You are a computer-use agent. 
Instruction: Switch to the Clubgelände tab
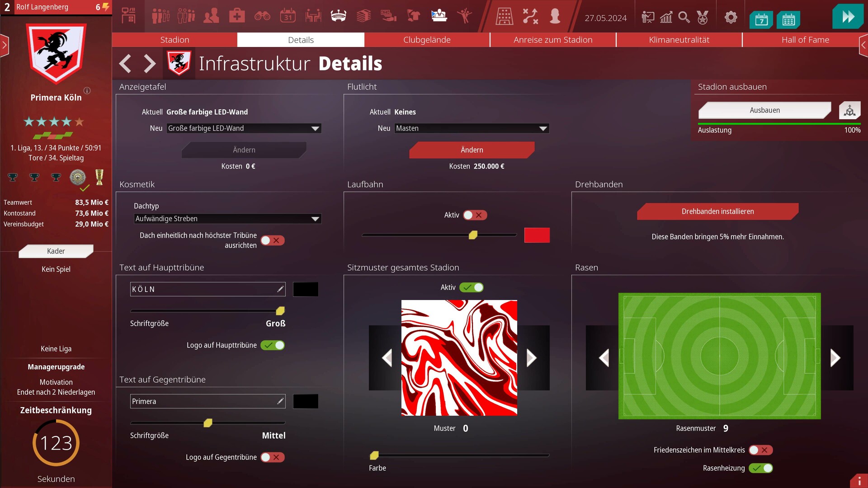[427, 40]
